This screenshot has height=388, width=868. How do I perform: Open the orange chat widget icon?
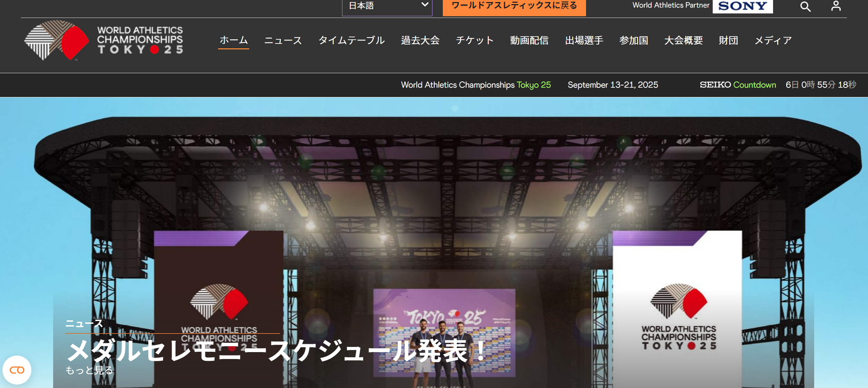point(17,370)
